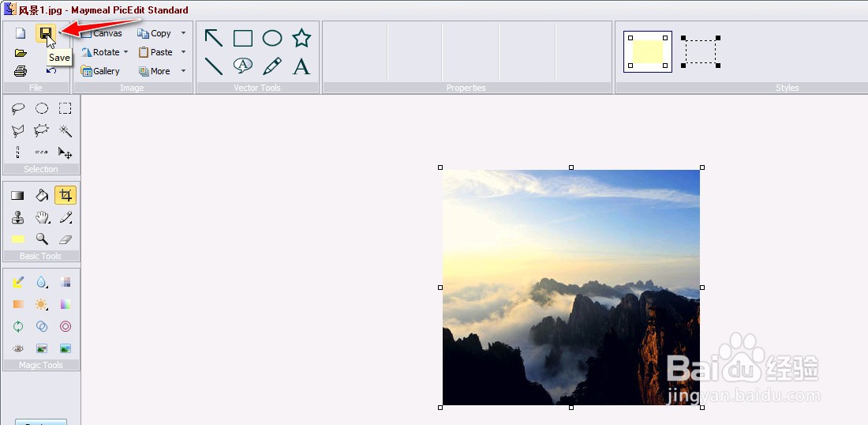The height and width of the screenshot is (425, 868).
Task: Open the Save dropdown arrow
Action: pos(59,34)
